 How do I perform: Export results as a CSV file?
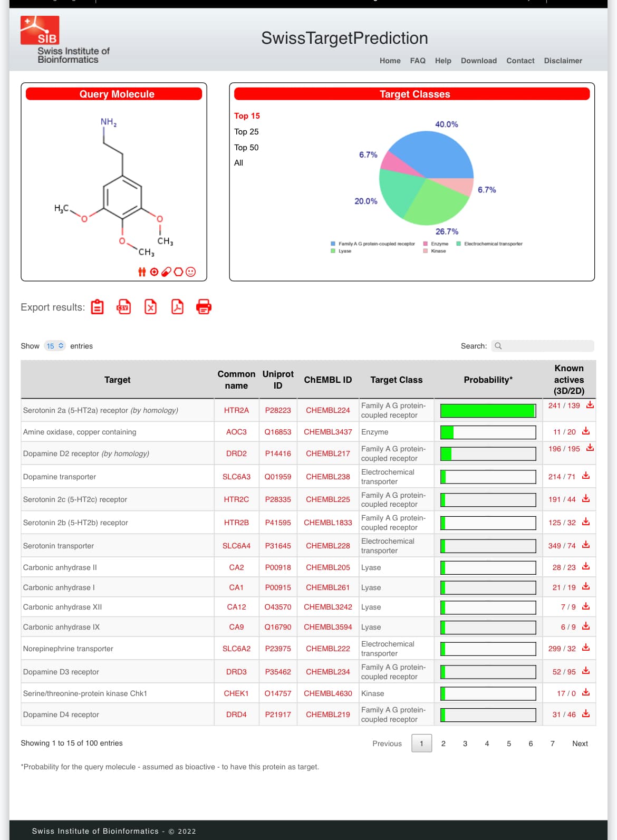pos(124,307)
